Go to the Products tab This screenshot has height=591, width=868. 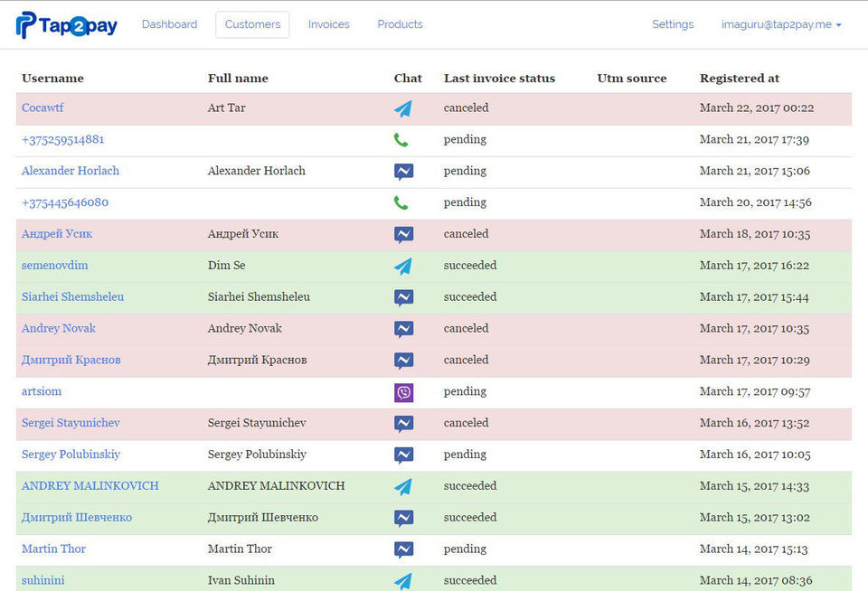point(400,24)
